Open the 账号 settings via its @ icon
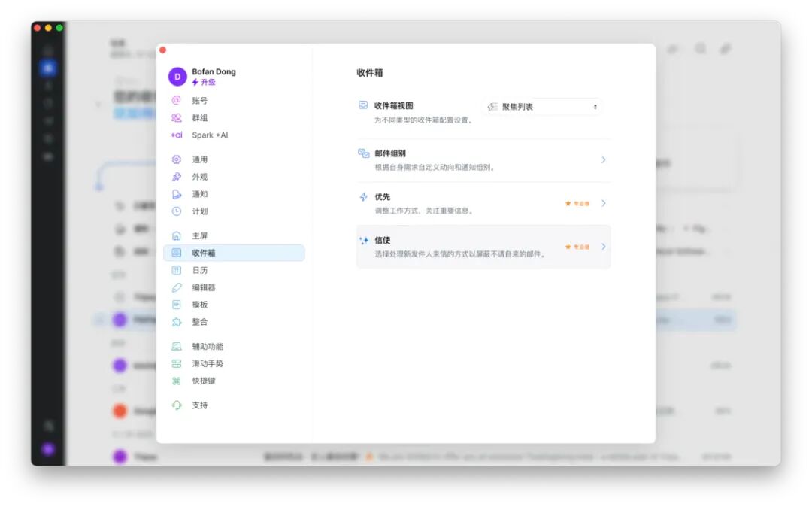Viewport: 812px width, 507px height. 177,101
